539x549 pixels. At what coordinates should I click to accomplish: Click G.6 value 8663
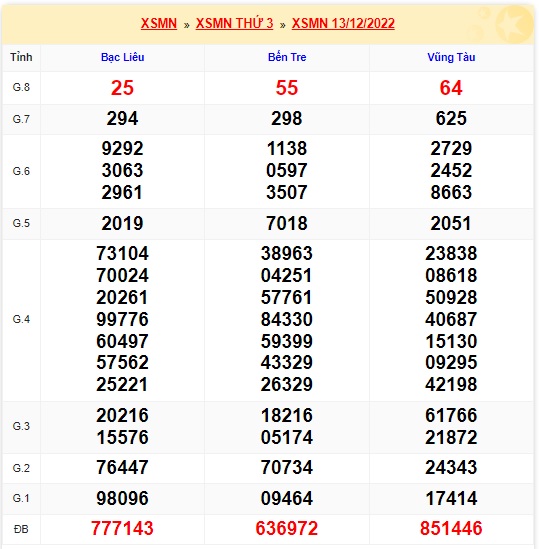(451, 192)
